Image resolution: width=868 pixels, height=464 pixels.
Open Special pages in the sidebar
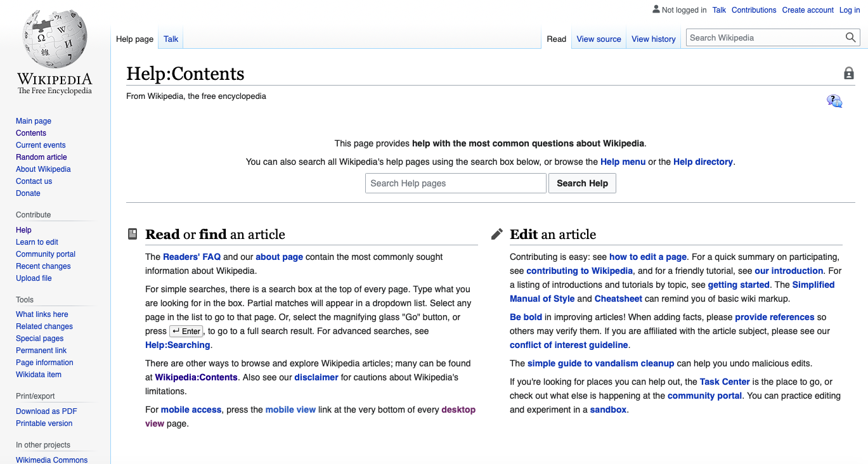(40, 338)
